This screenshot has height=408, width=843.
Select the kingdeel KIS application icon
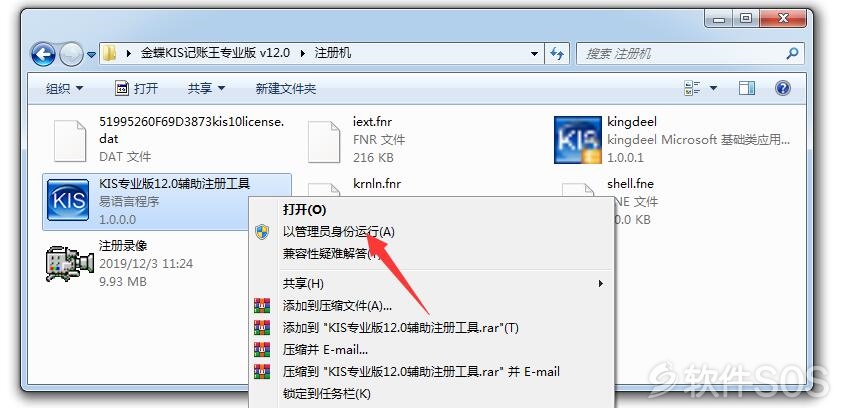577,140
